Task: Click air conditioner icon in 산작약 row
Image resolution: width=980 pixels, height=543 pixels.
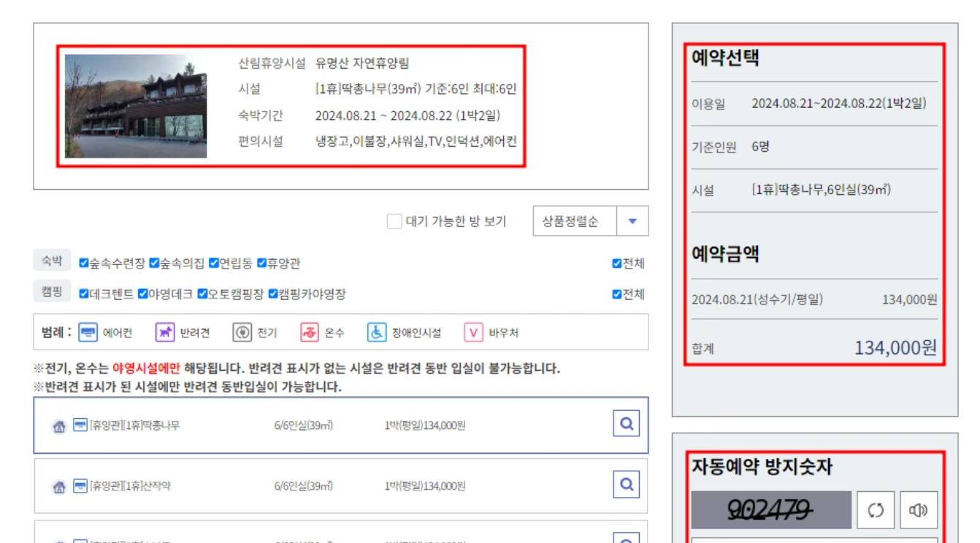Action: click(x=80, y=486)
